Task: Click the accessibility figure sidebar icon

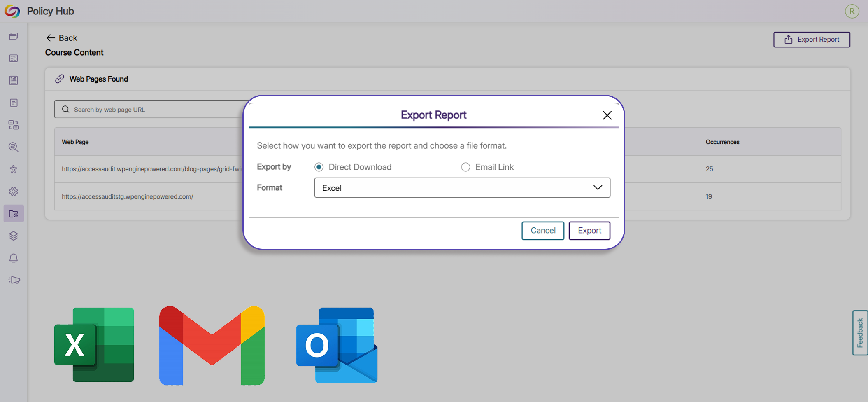Action: pos(14,169)
